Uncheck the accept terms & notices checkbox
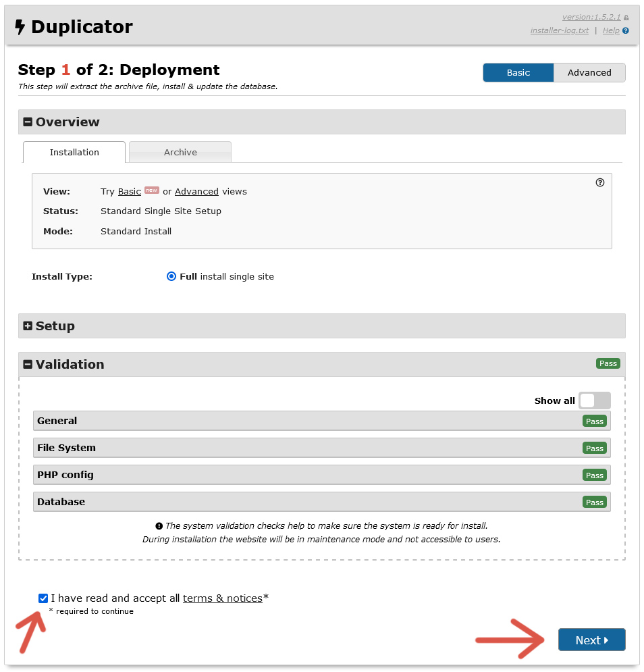Viewport: 644px width, 672px height. [43, 598]
